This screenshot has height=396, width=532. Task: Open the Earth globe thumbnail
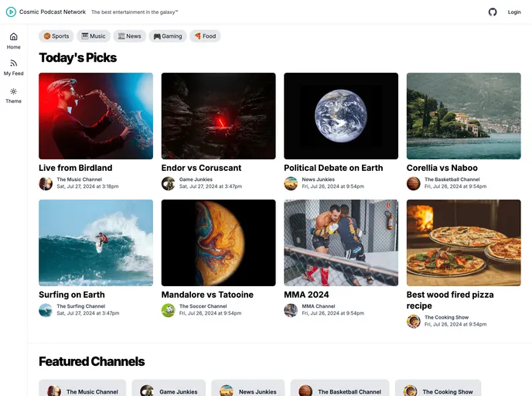click(341, 116)
